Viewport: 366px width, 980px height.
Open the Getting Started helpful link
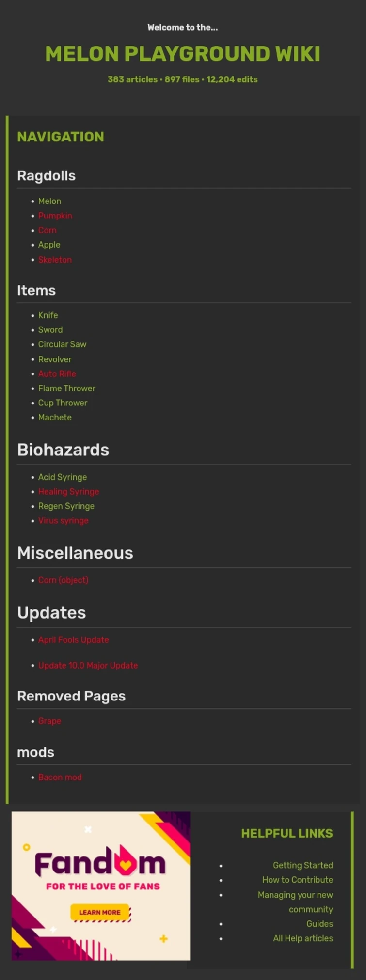[302, 865]
